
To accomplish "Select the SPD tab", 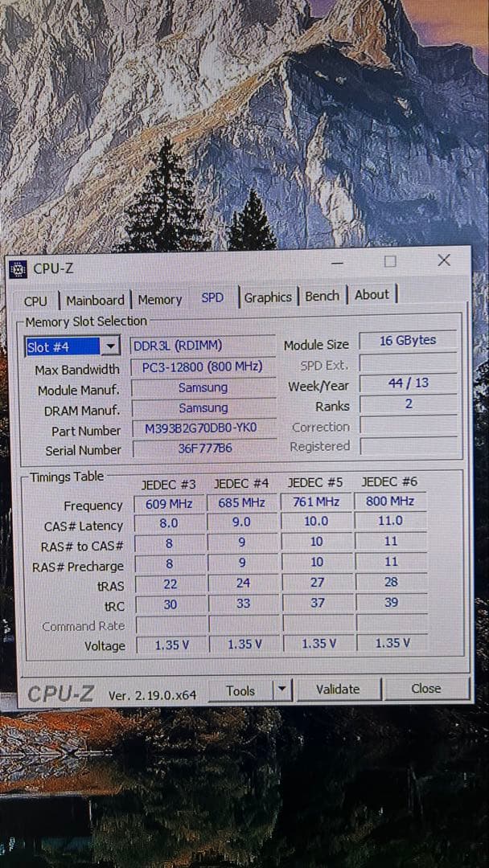I will pyautogui.click(x=212, y=298).
